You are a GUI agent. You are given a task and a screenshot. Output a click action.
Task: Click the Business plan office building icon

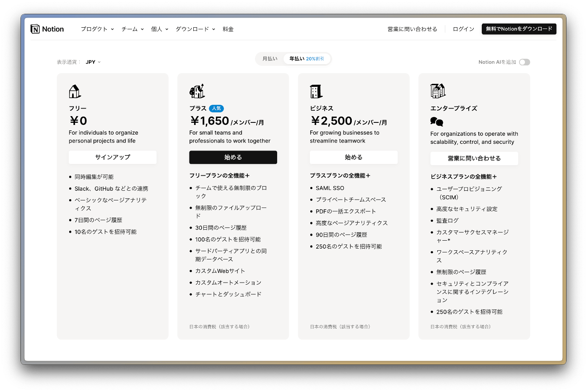(x=316, y=91)
